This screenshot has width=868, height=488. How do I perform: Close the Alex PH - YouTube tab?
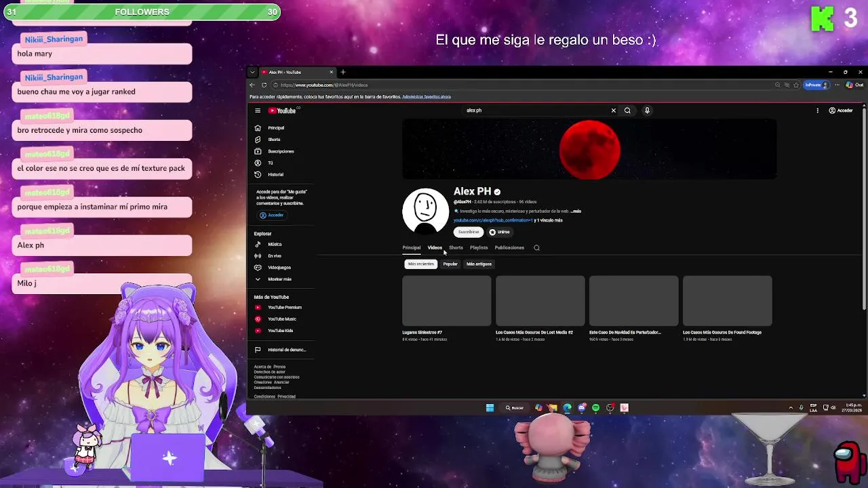pos(332,72)
